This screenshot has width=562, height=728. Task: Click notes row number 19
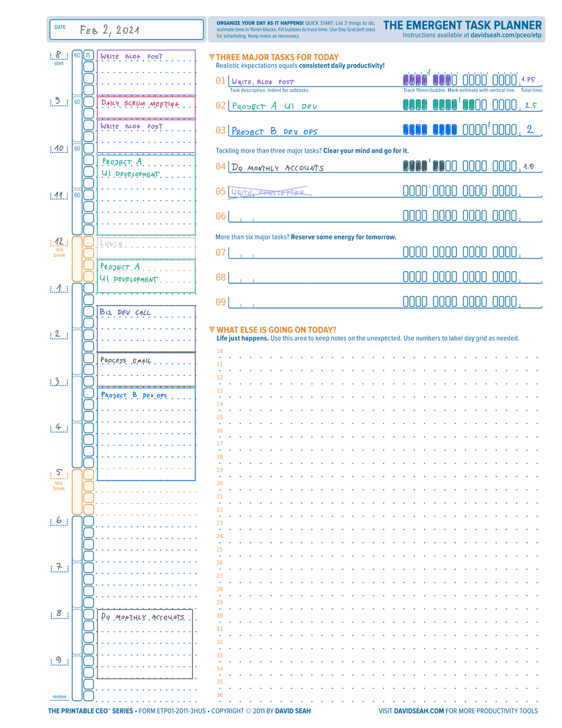[x=220, y=470]
